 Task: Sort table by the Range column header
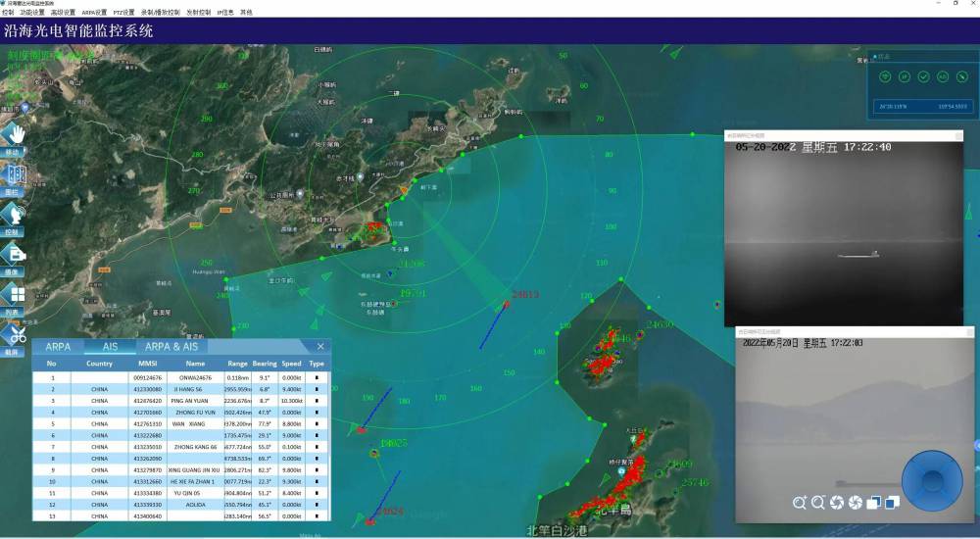[237, 364]
